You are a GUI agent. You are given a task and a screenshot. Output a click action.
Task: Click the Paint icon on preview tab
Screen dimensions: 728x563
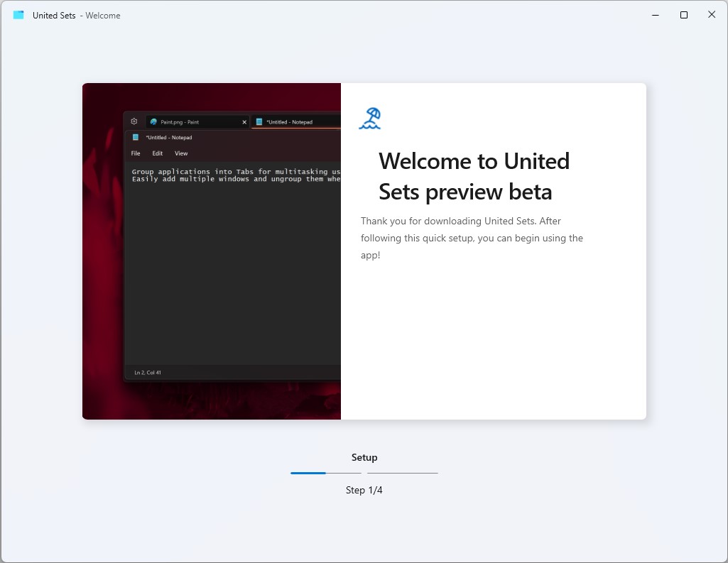click(153, 122)
